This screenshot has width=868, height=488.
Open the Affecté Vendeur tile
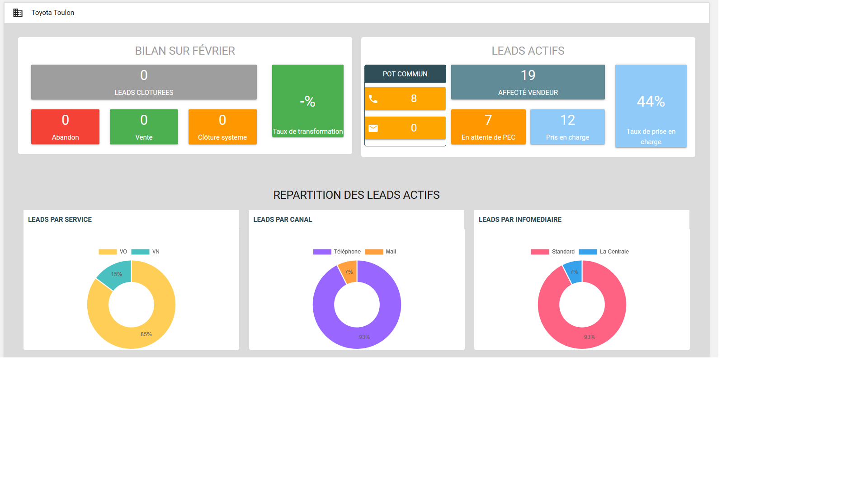coord(528,82)
